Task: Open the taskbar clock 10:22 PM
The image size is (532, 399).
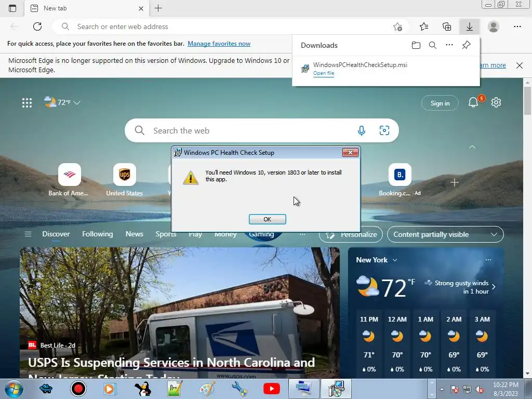Action: 506,389
